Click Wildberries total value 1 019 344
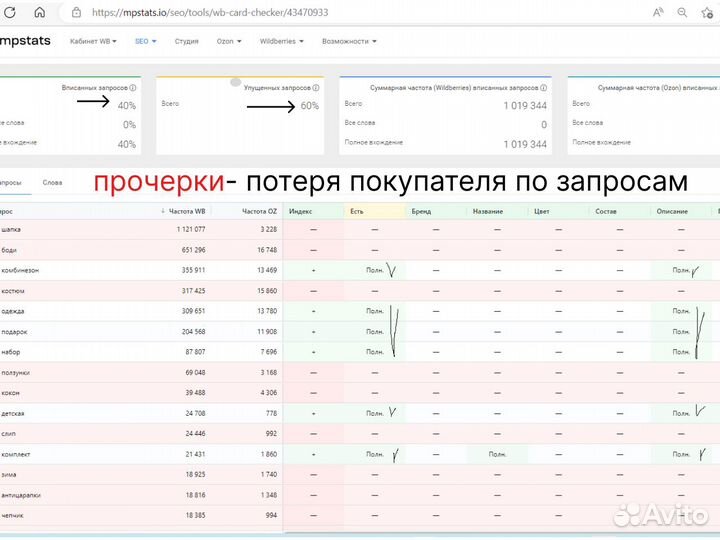Viewport: 720px width, 540px height. click(x=525, y=106)
